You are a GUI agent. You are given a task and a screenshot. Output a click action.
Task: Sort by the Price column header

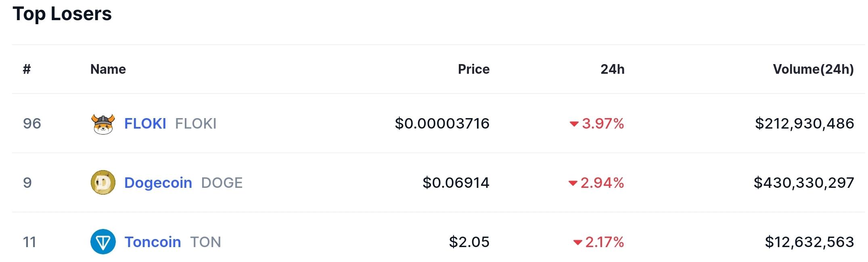(474, 69)
